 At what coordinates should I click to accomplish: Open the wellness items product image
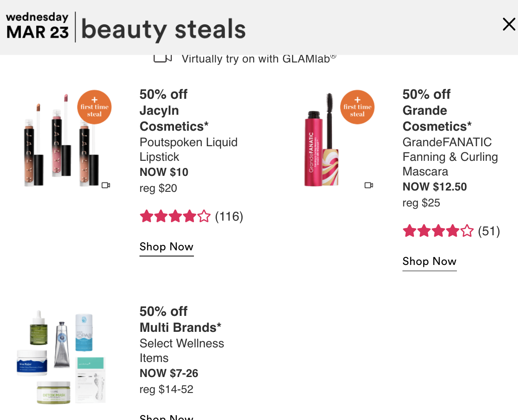click(x=61, y=357)
